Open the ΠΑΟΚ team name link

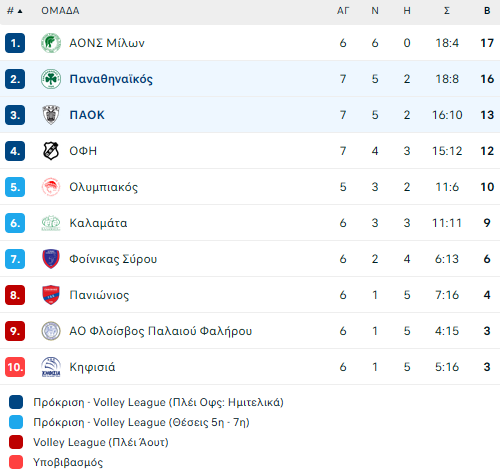tap(87, 115)
